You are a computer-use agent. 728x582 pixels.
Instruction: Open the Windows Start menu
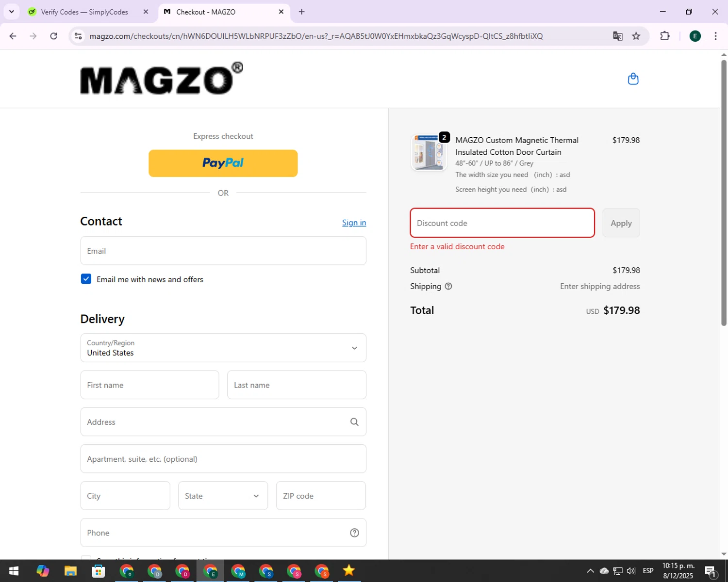(x=14, y=571)
